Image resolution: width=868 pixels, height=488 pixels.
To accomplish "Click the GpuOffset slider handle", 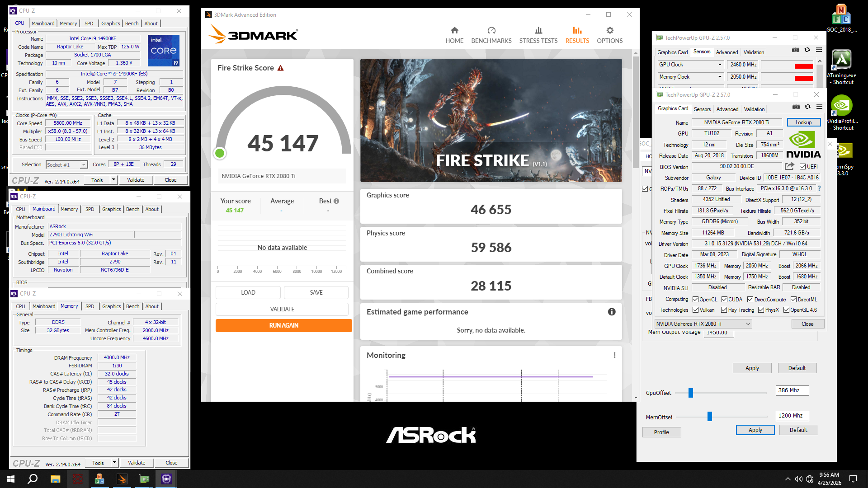I will (691, 393).
